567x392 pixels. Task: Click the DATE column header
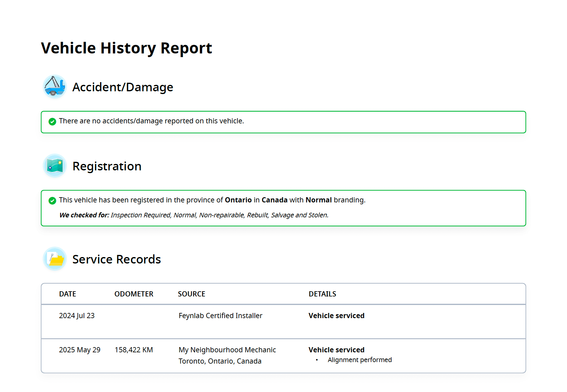(x=67, y=294)
